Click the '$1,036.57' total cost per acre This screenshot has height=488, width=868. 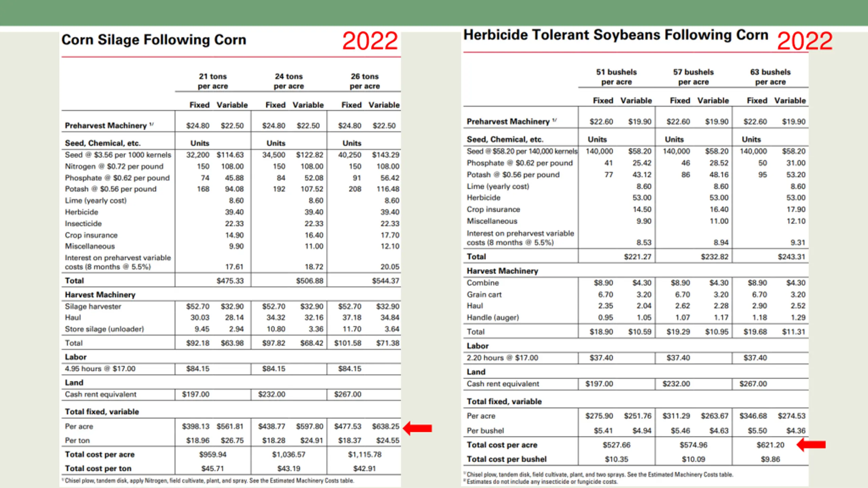(289, 454)
